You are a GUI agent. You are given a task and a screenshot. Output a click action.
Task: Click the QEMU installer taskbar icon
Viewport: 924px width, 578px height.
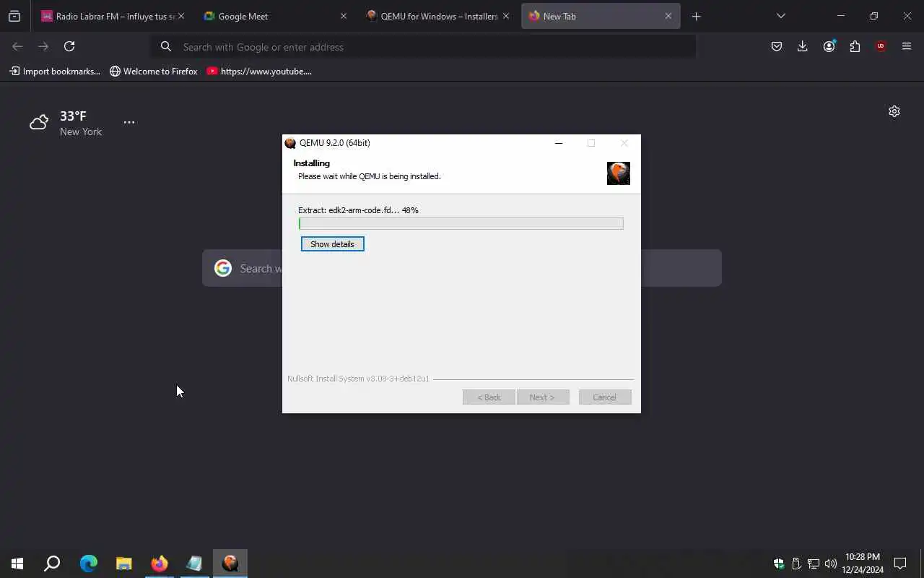[230, 564]
